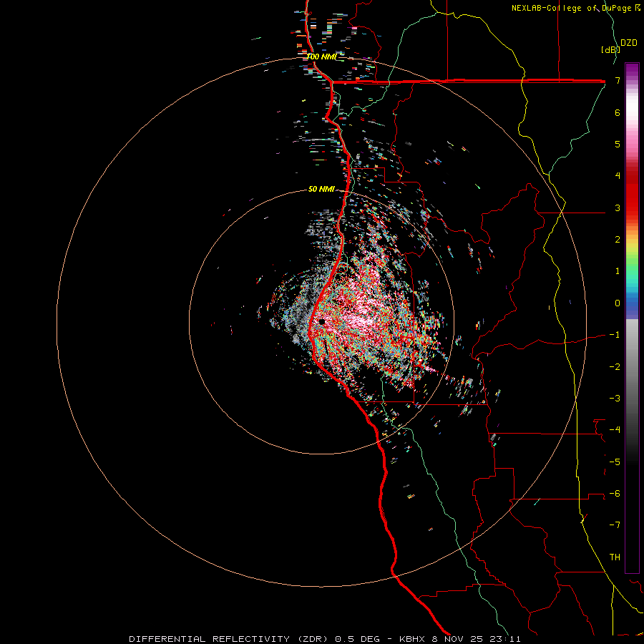The height and width of the screenshot is (644, 644).
Task: Click the -2 scale value
Action: click(615, 367)
